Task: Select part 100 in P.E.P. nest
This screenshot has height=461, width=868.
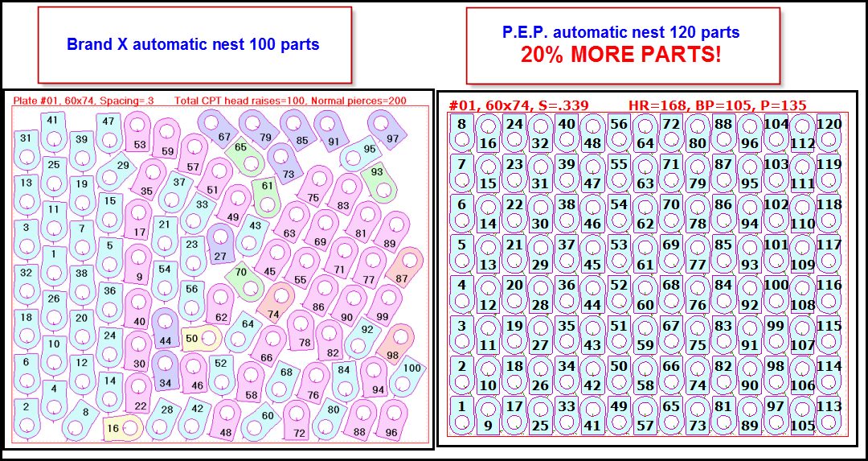Action: (776, 294)
